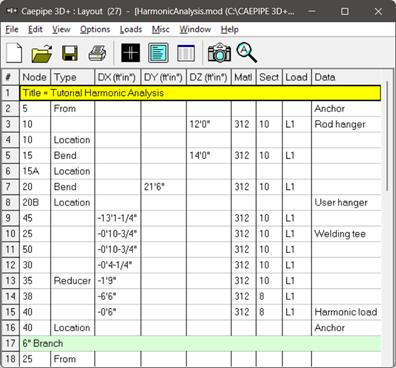Click the New file toolbar icon

14,53
